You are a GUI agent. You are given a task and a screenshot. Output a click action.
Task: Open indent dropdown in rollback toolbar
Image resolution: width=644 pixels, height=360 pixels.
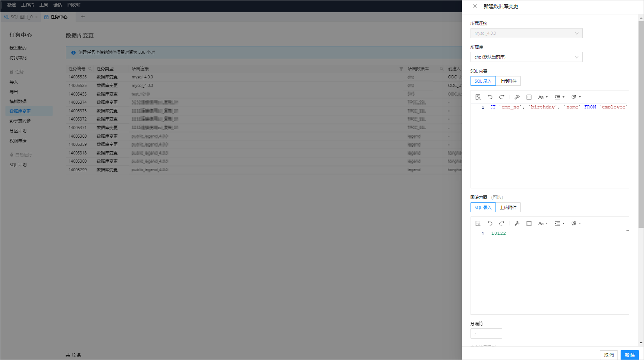[559, 223]
